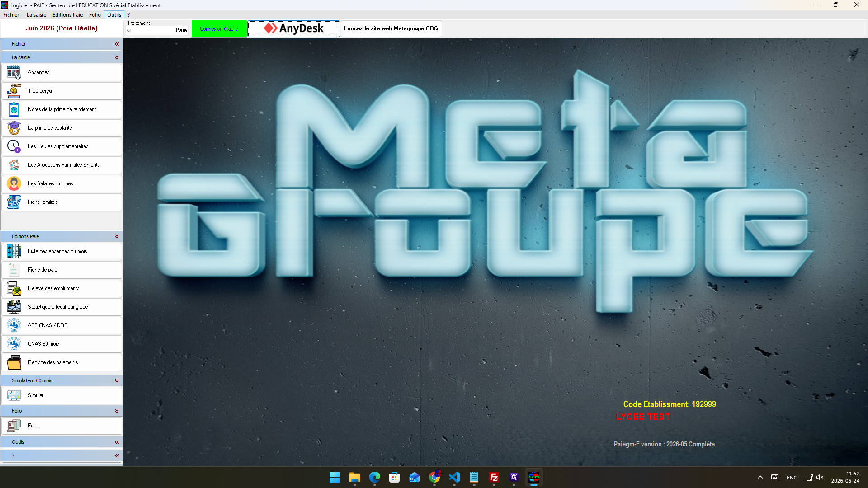Open the Outils menu
Image resolution: width=868 pixels, height=488 pixels.
point(114,15)
